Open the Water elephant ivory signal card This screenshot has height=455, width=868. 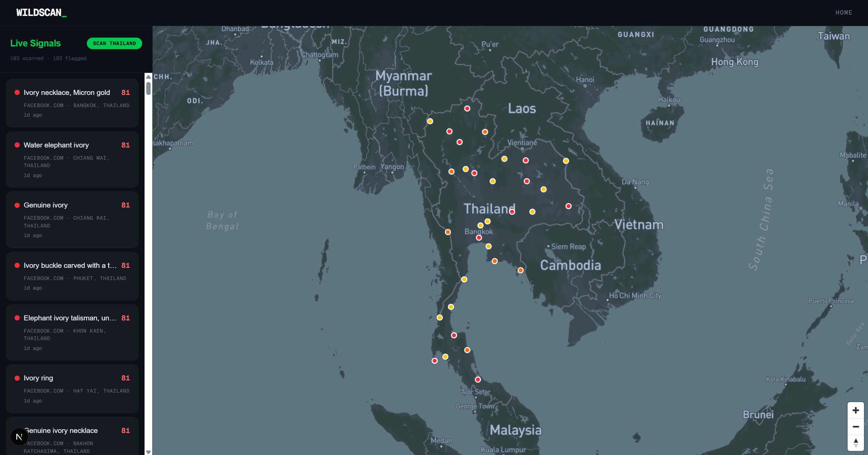[x=72, y=159]
